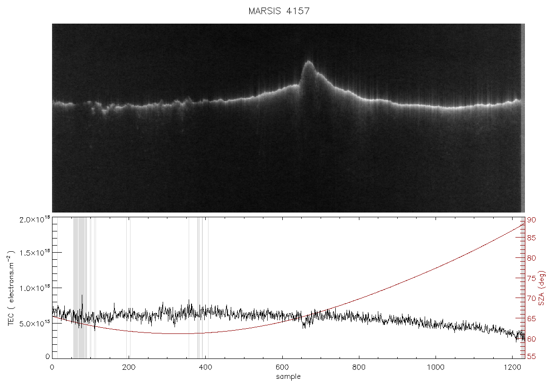Click the 90 value on SZA axis

click(532, 220)
